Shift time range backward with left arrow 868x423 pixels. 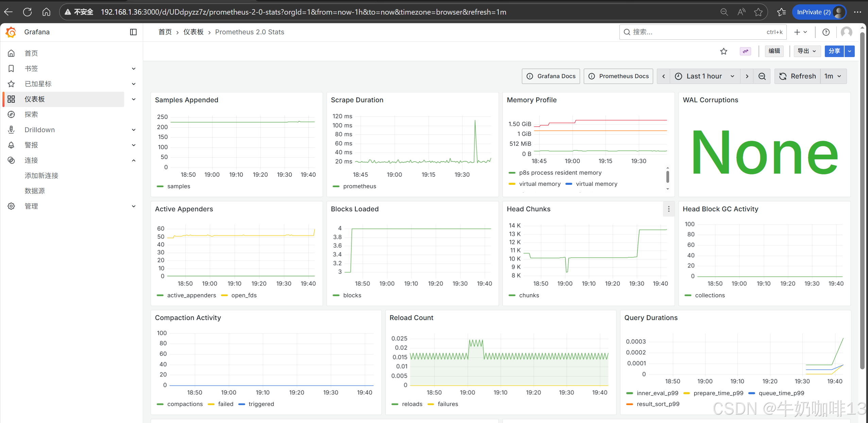point(663,76)
